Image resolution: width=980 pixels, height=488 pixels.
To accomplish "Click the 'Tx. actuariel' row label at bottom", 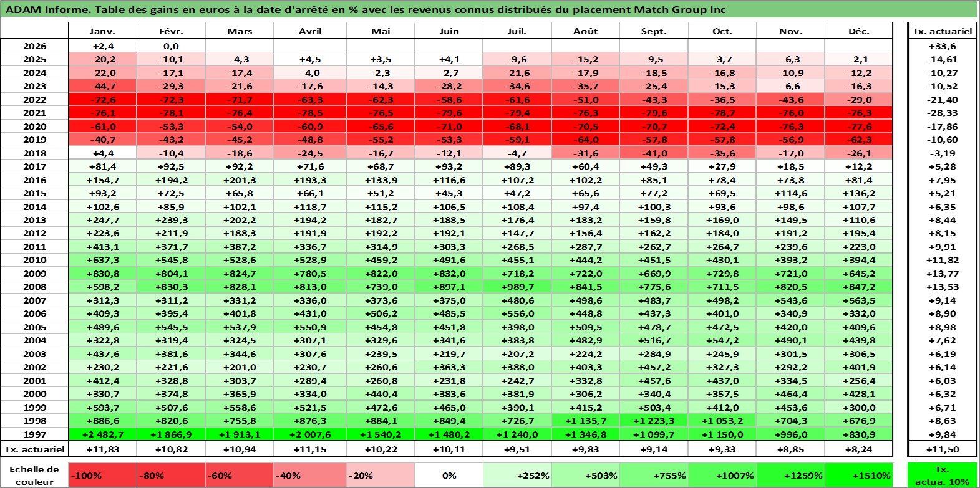I will click(34, 449).
